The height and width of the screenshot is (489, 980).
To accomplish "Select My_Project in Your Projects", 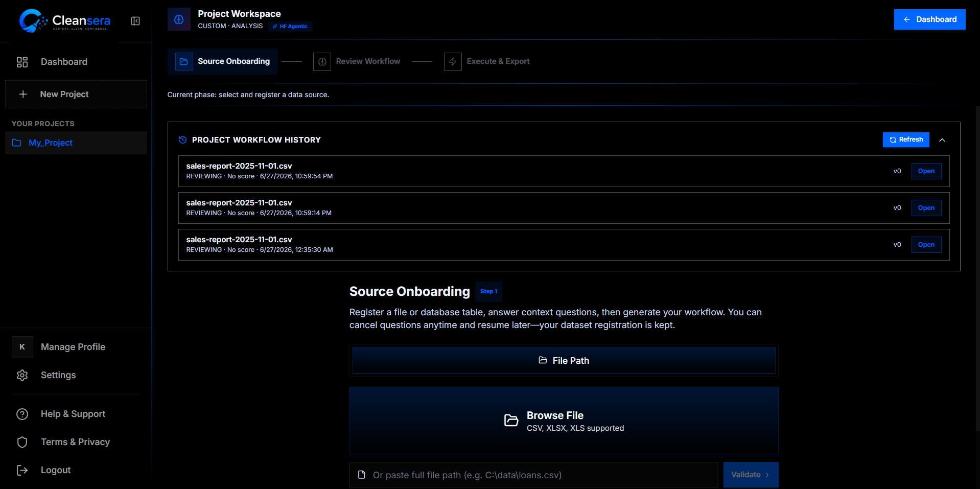I will pos(76,143).
